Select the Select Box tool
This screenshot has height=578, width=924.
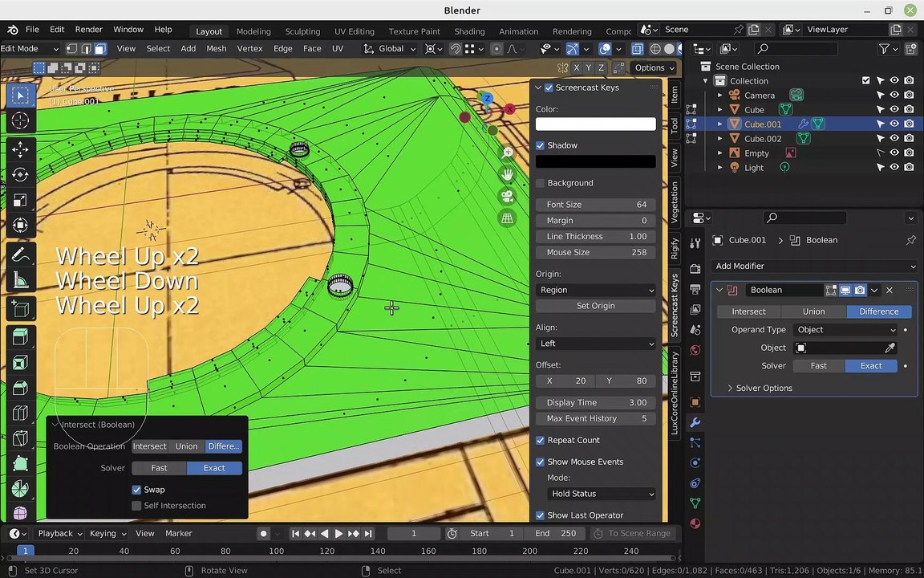20,96
